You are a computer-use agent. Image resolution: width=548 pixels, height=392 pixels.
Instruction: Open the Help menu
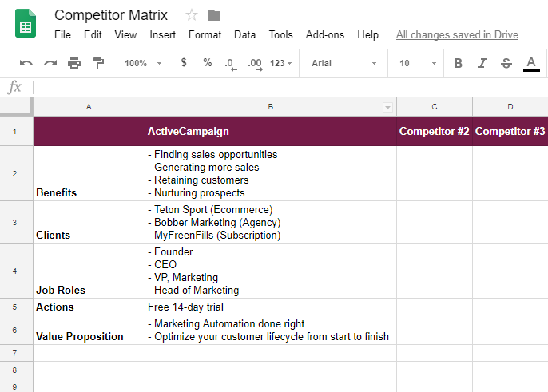tap(367, 34)
